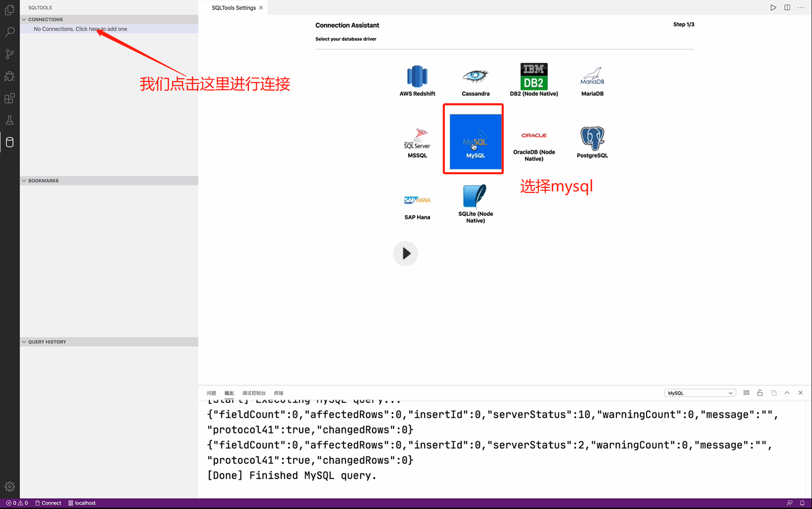The width and height of the screenshot is (812, 509).
Task: Collapse the QUERY HISTORY section
Action: click(x=109, y=342)
